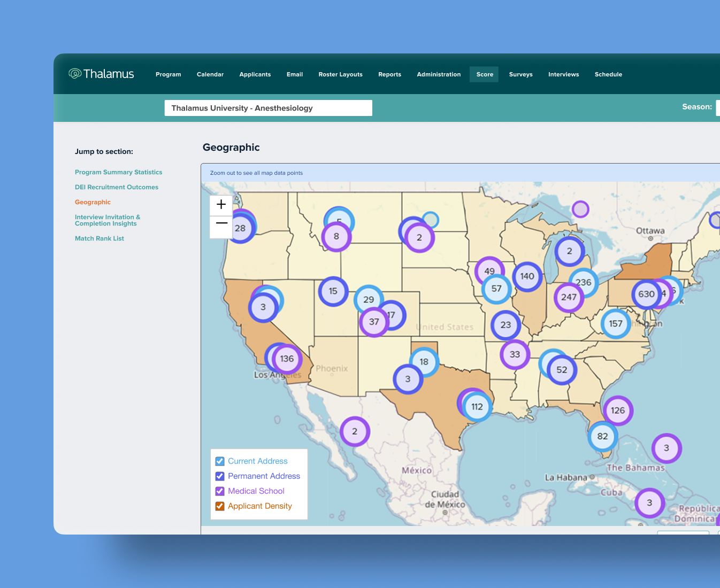Click the Thalamus logo
Screen dimensions: 720x588
click(102, 74)
